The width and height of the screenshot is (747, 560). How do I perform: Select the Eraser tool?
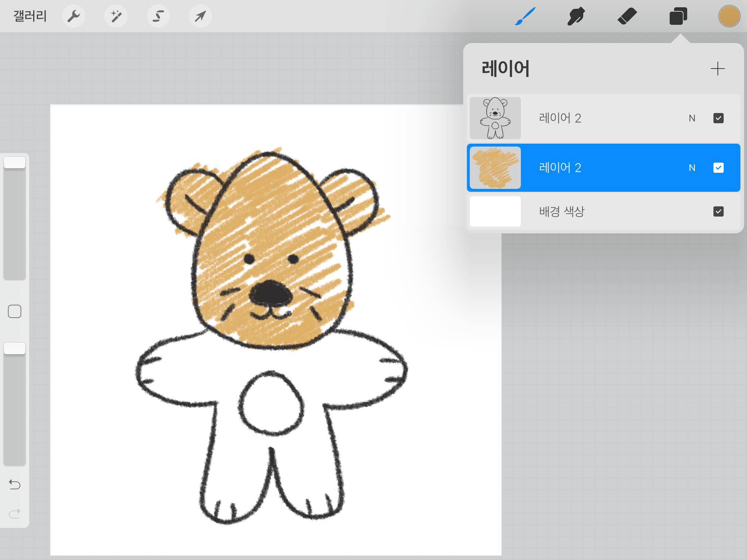tap(627, 16)
